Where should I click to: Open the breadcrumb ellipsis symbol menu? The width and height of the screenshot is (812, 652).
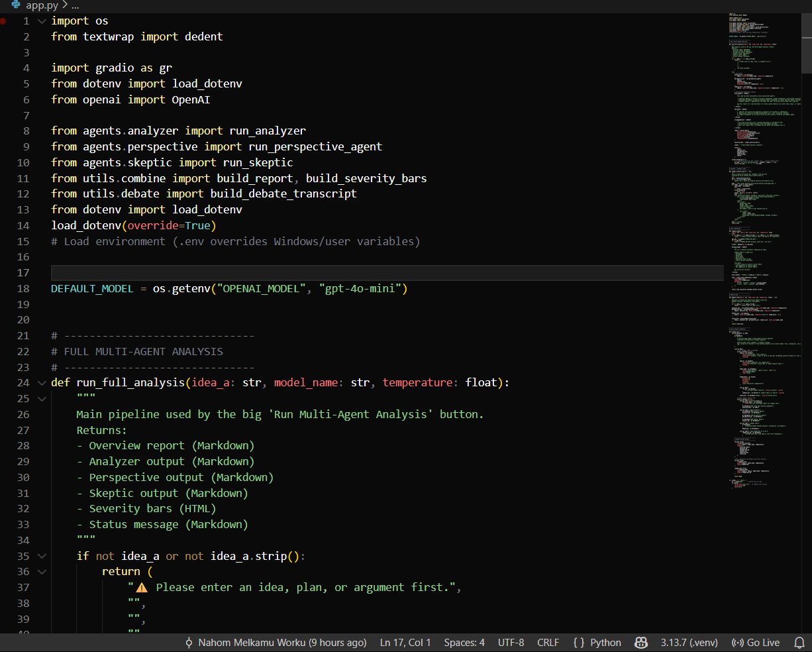(75, 5)
